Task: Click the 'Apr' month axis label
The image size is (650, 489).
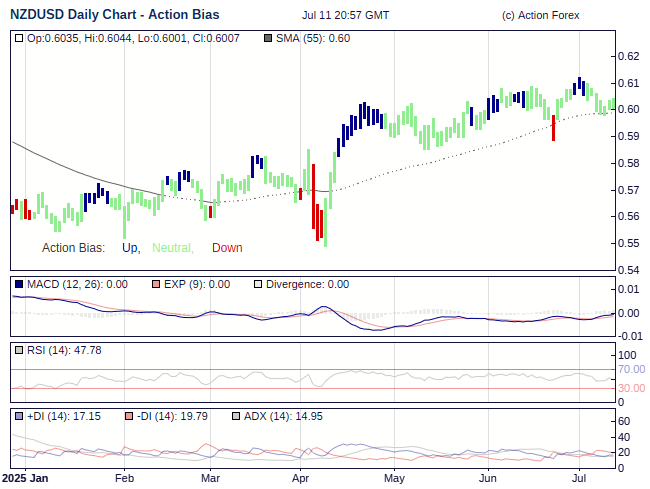Action: click(x=301, y=479)
